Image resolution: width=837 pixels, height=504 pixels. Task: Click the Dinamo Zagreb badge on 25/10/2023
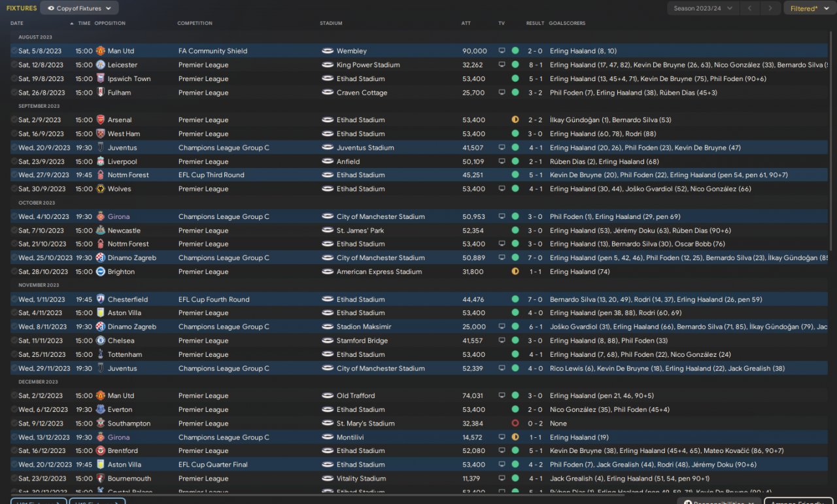point(100,258)
